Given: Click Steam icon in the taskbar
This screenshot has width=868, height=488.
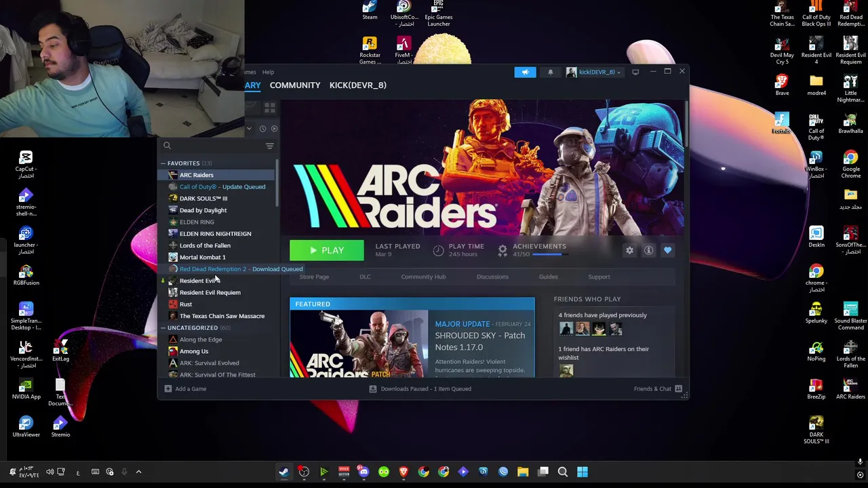Looking at the screenshot, I should pos(283,472).
